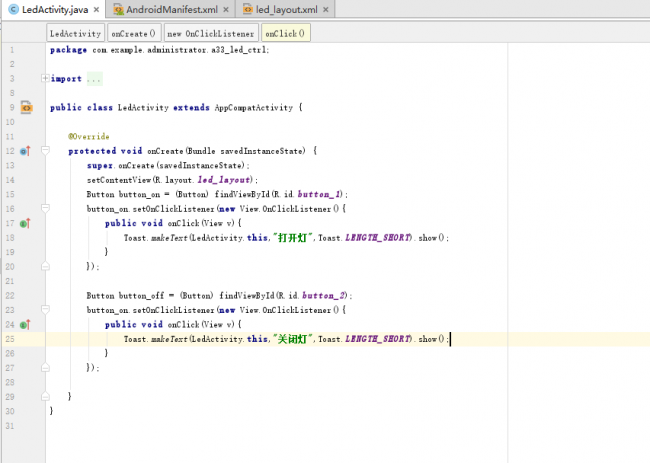Click line number 25 in gutter
This screenshot has height=463, width=650.
[x=10, y=339]
